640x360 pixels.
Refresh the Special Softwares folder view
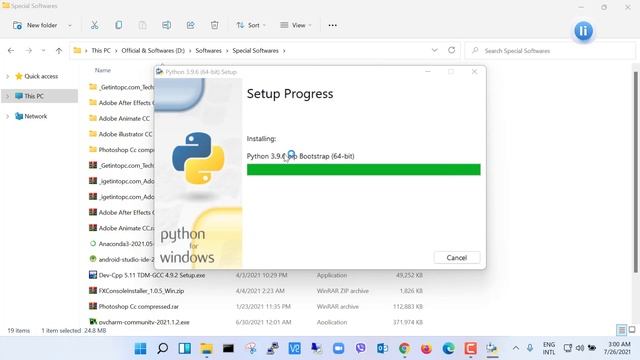pyautogui.click(x=451, y=50)
